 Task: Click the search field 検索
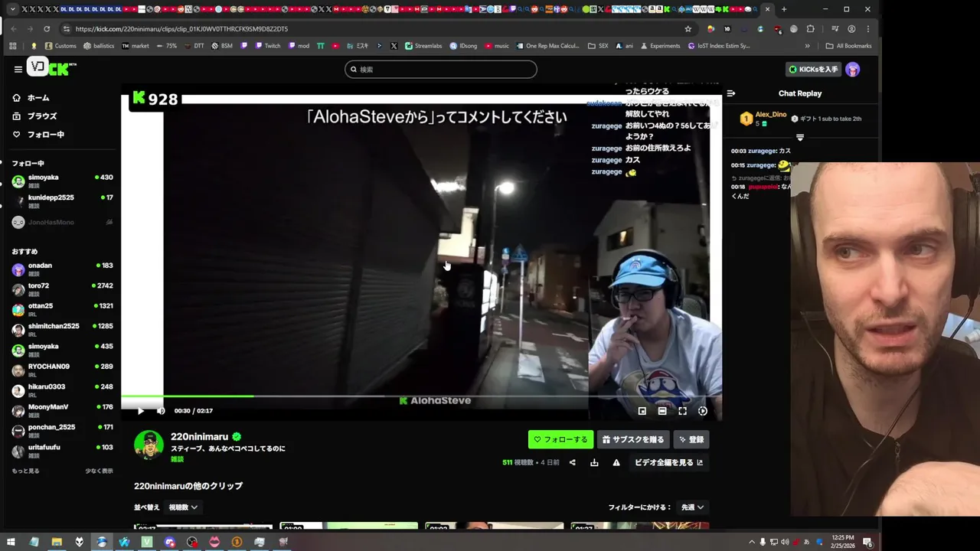tap(440, 69)
